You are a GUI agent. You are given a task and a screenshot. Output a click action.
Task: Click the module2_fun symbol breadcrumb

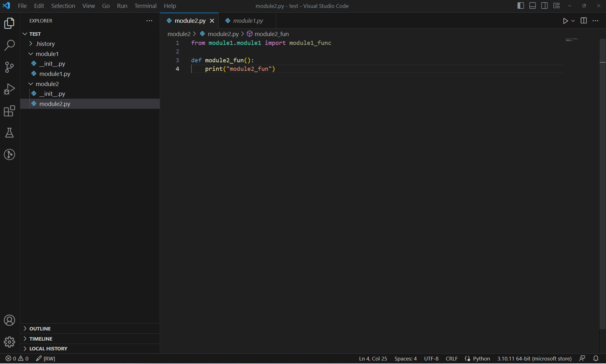point(268,34)
